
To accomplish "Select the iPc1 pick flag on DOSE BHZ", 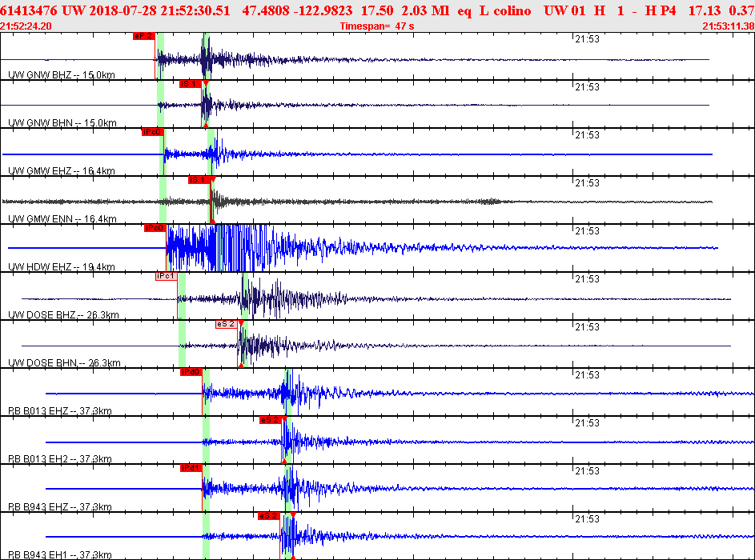I will click(166, 277).
